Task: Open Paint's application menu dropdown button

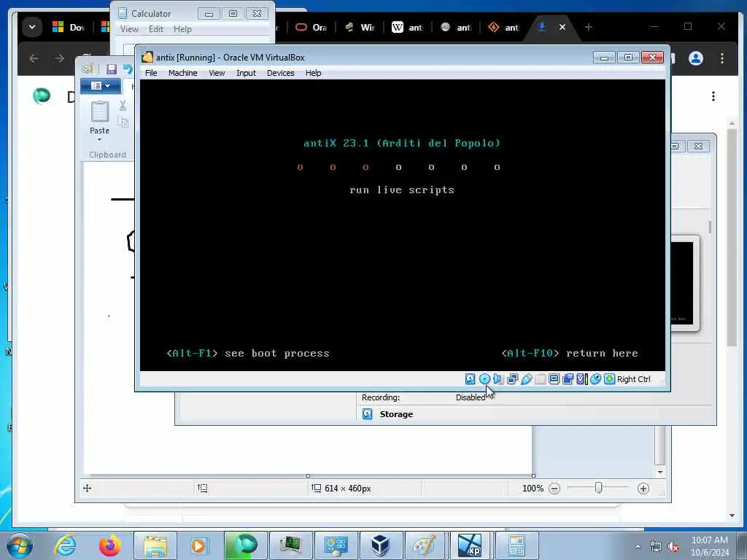Action: click(100, 86)
